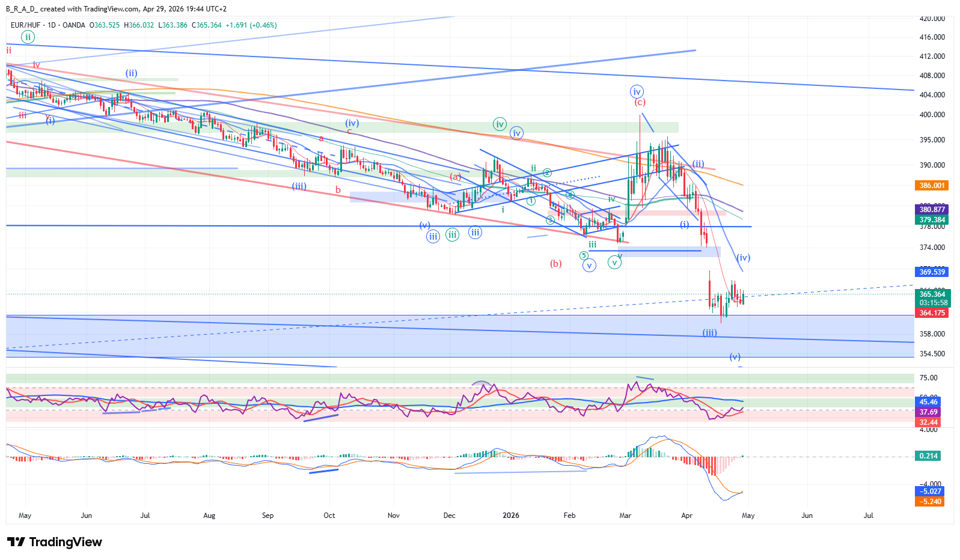
Task: Select the purple 380.877 price tag
Action: tap(931, 210)
